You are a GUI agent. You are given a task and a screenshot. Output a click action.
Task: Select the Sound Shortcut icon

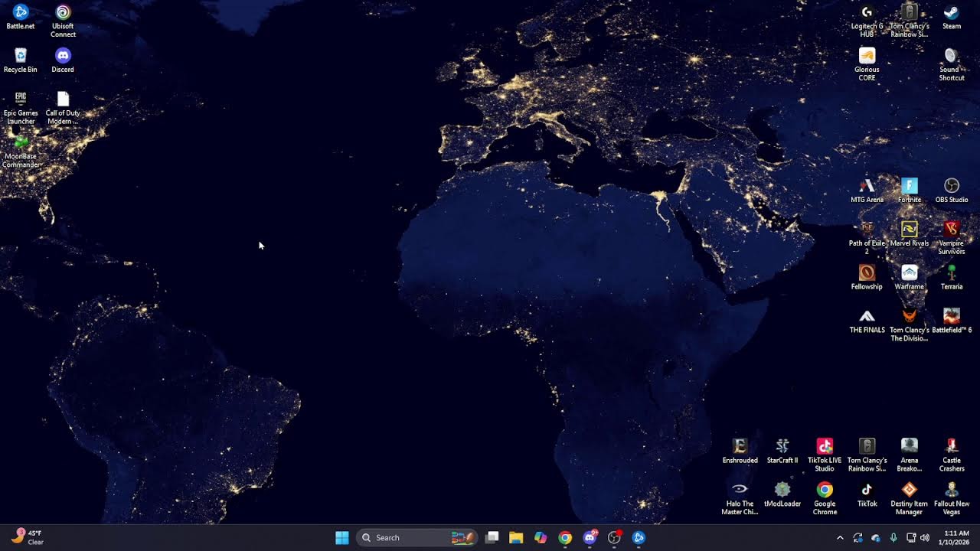tap(952, 64)
